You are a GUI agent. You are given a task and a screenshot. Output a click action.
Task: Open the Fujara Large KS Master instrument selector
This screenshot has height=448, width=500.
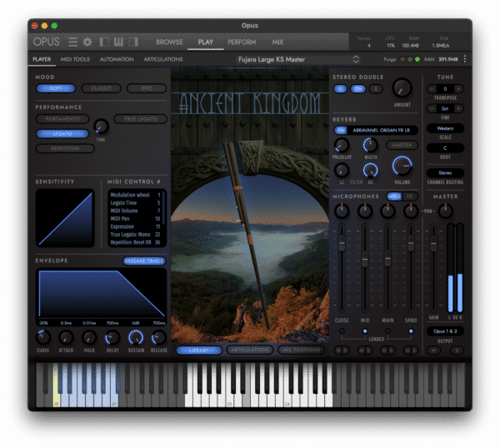coord(298,59)
